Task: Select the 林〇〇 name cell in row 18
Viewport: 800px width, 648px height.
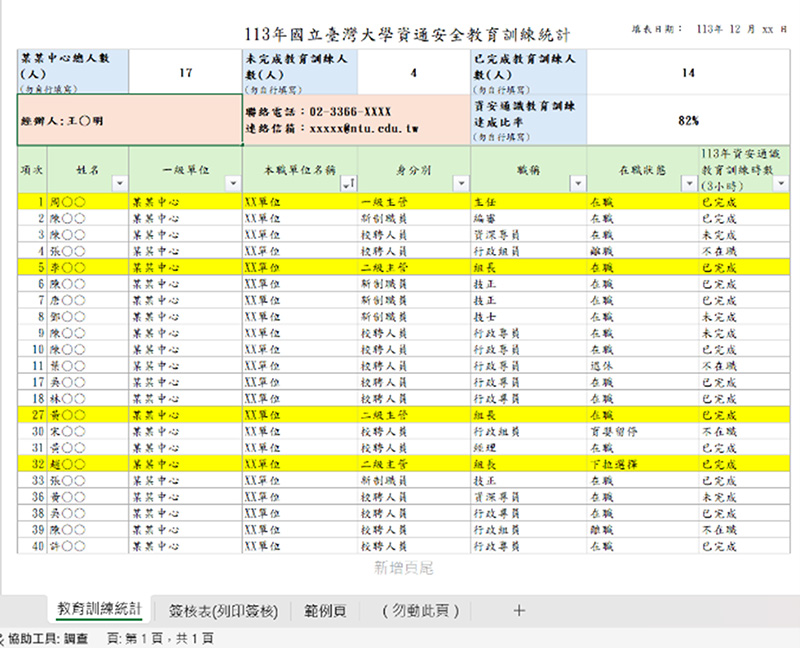Action: pos(88,398)
